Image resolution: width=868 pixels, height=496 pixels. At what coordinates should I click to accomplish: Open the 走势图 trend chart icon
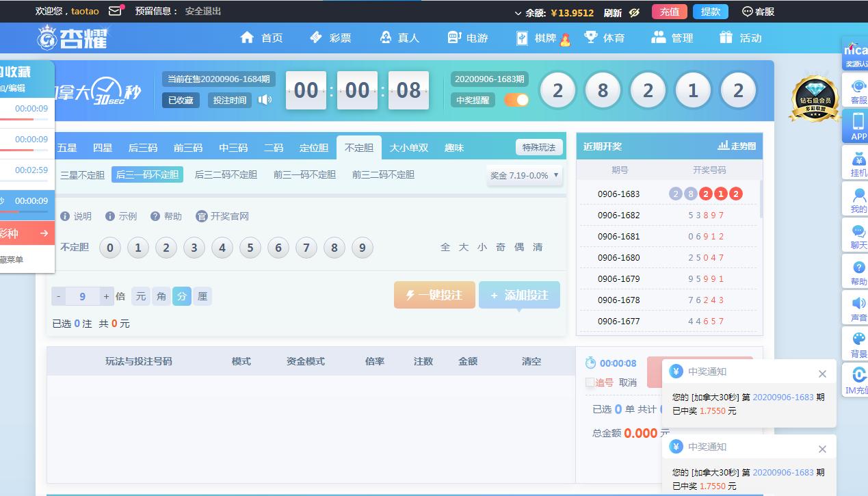pyautogui.click(x=724, y=146)
